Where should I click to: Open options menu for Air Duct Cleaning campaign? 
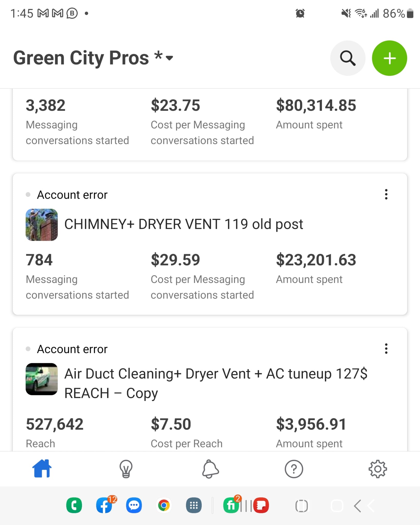click(x=386, y=349)
